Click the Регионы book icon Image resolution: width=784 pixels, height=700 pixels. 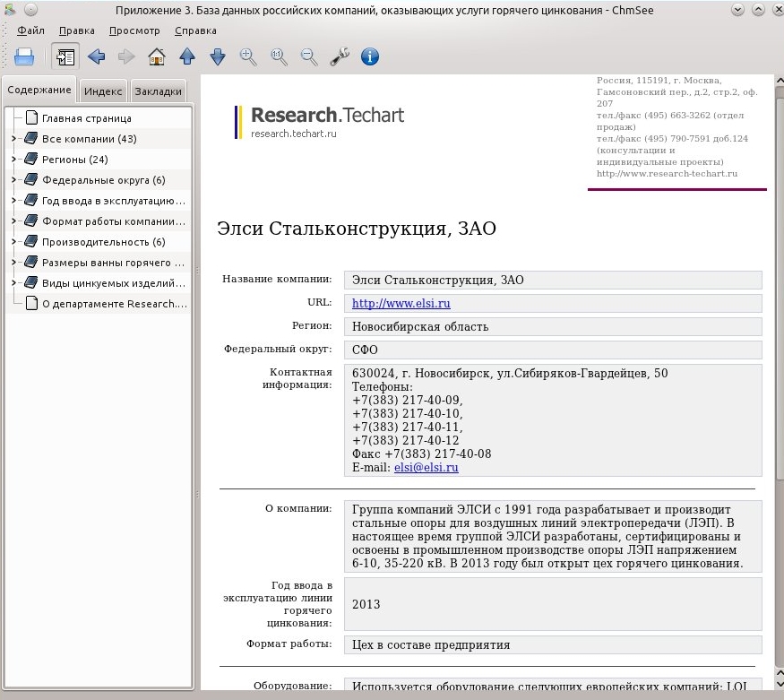(x=31, y=159)
